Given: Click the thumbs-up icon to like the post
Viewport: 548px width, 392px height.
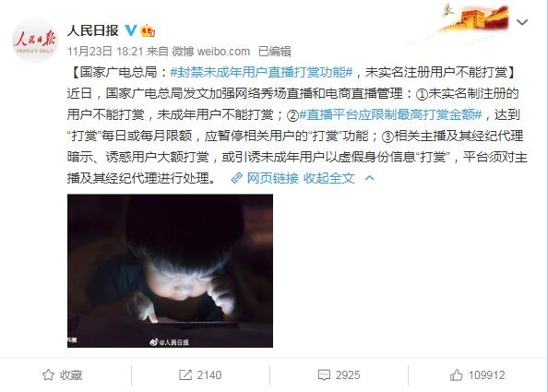Looking at the screenshot, I should point(456,374).
